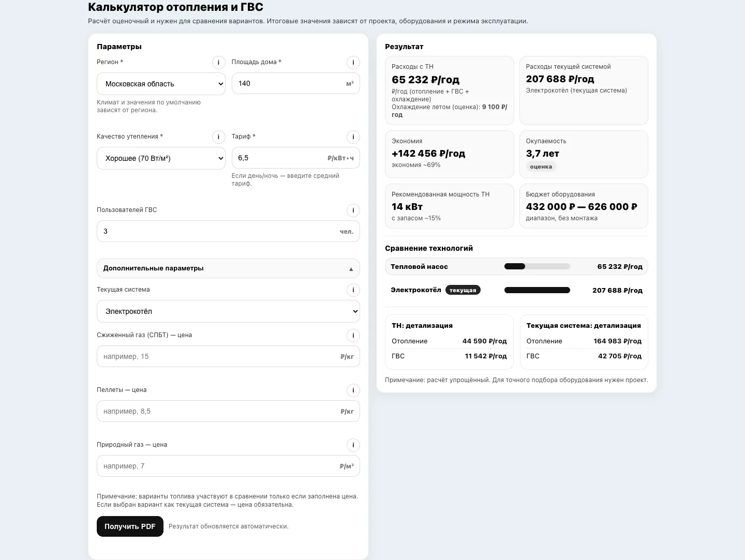Collapse Дополнительные параметры section

click(228, 268)
